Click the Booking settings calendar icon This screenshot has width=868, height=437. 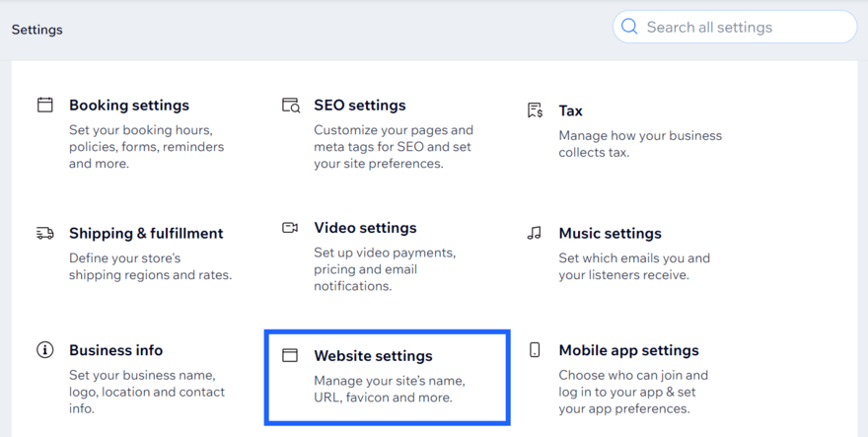[44, 105]
